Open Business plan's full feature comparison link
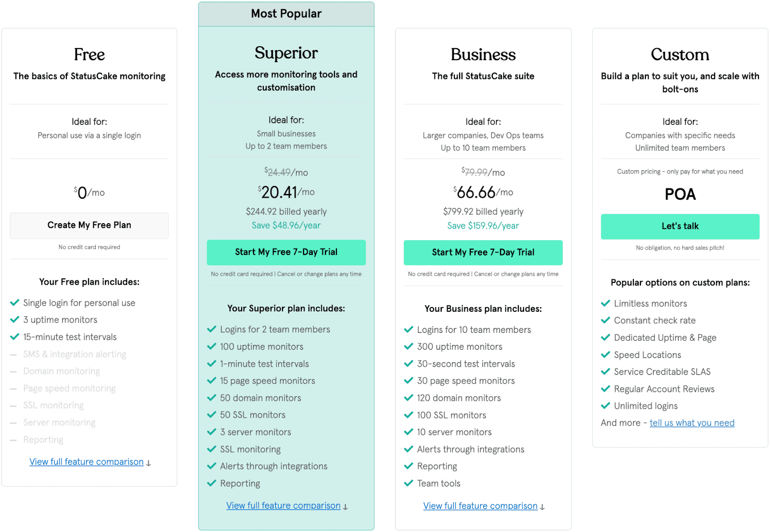Screen dimensions: 770x532 click(x=480, y=506)
